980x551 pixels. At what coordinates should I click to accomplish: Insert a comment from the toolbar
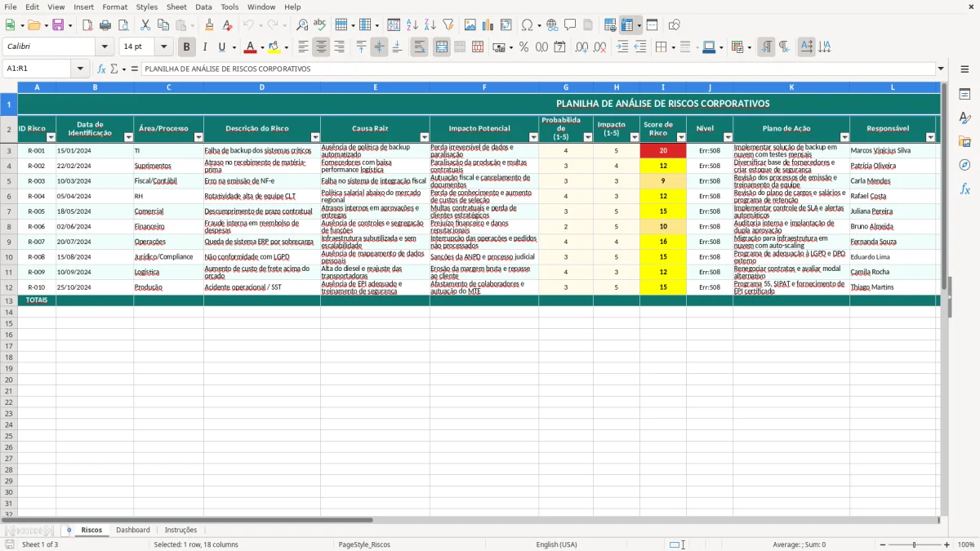(570, 25)
